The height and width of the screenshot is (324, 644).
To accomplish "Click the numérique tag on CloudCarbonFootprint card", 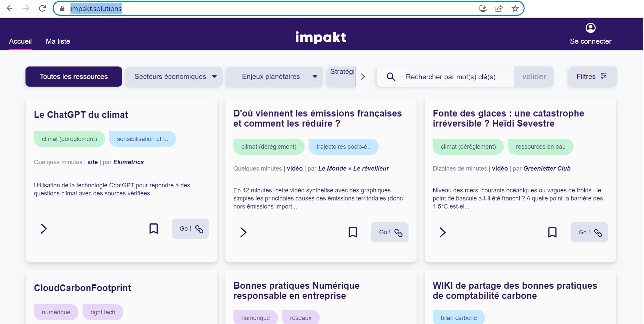I will (x=56, y=312).
